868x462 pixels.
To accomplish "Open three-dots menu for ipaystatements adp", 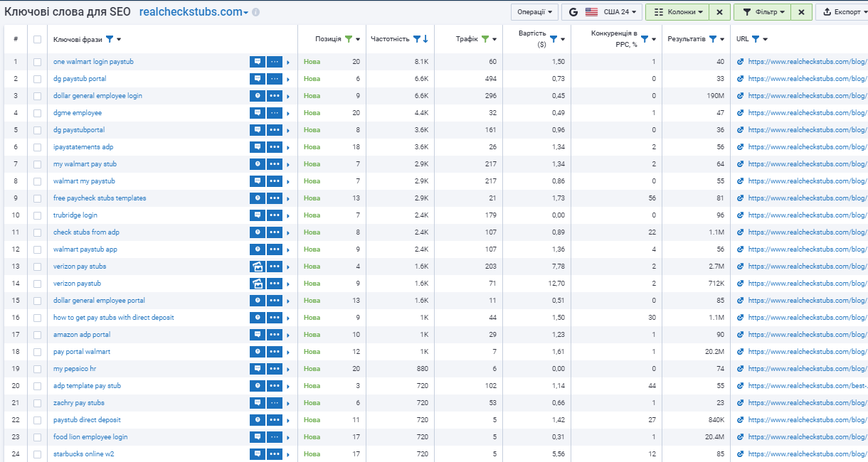I will tap(275, 147).
